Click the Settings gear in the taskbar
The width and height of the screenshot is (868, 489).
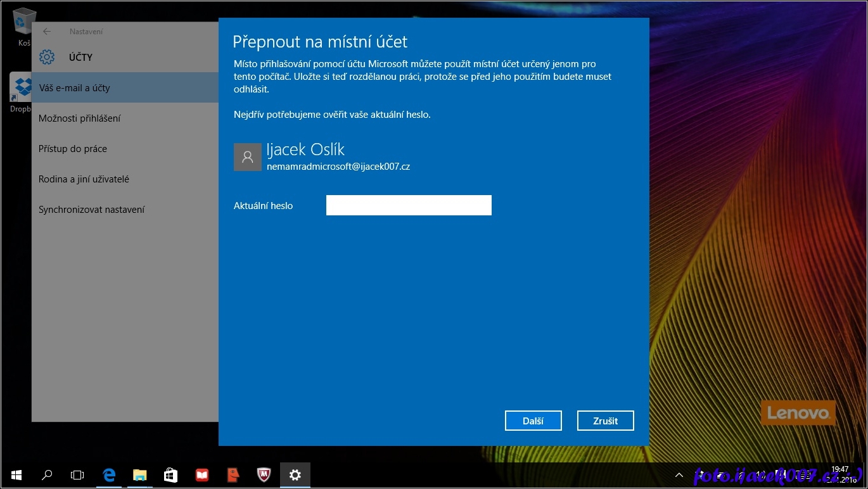[295, 474]
